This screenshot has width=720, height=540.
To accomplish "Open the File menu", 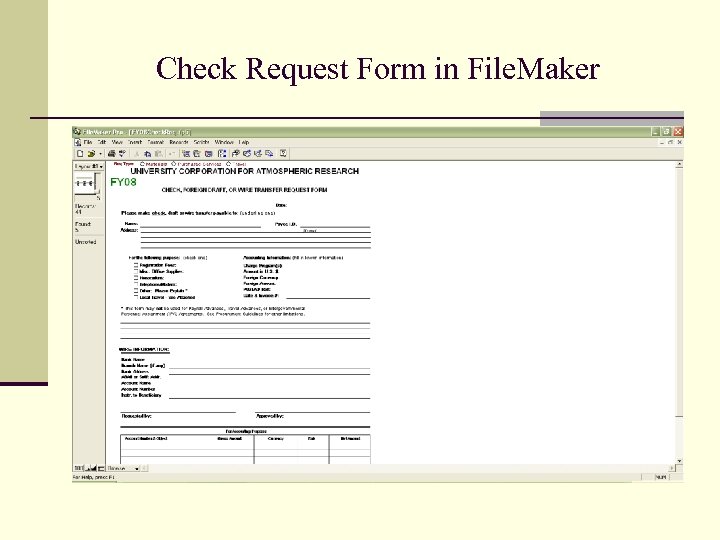I will coord(88,143).
